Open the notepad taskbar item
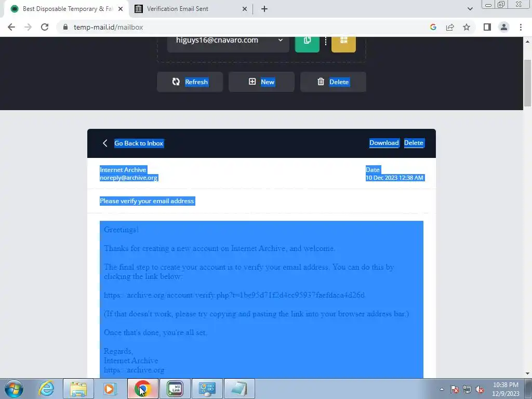Screen dimensions: 532x399 pos(239,389)
